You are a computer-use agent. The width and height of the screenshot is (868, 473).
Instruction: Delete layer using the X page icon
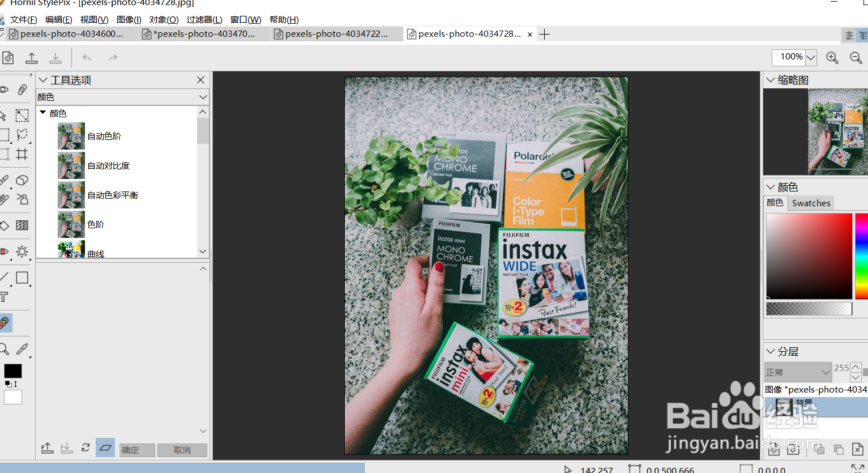tap(858, 450)
